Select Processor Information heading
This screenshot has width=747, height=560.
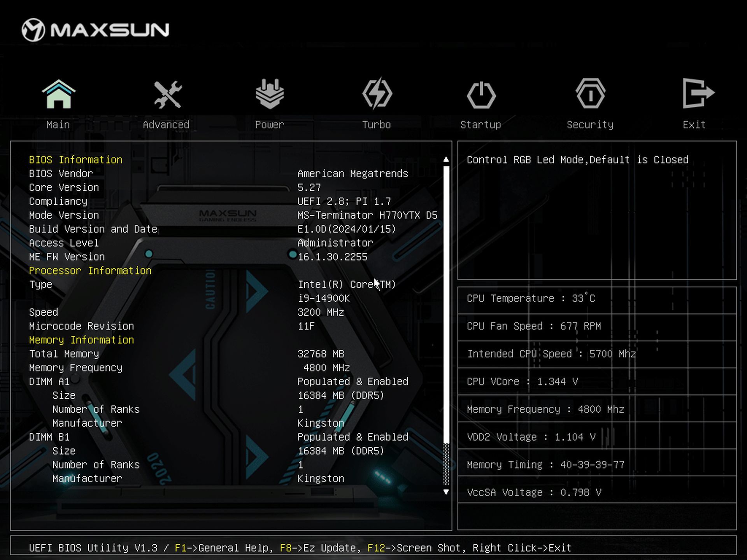[90, 271]
